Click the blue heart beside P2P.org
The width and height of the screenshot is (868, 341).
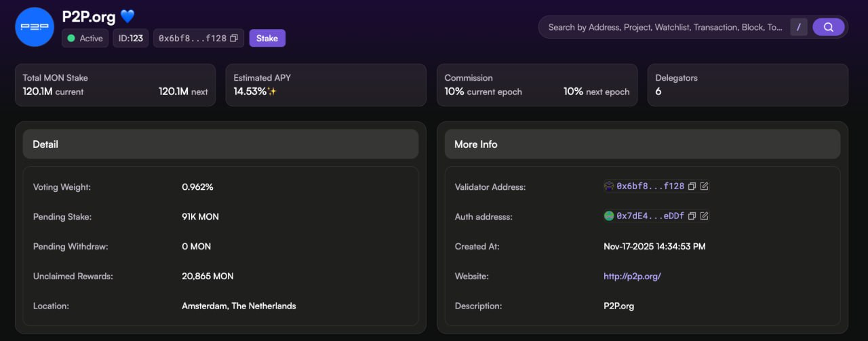point(127,16)
